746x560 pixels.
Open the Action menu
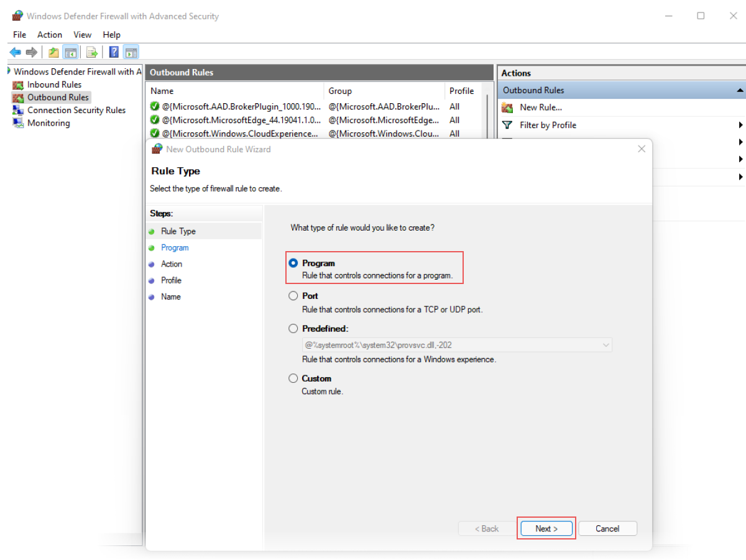tap(49, 35)
